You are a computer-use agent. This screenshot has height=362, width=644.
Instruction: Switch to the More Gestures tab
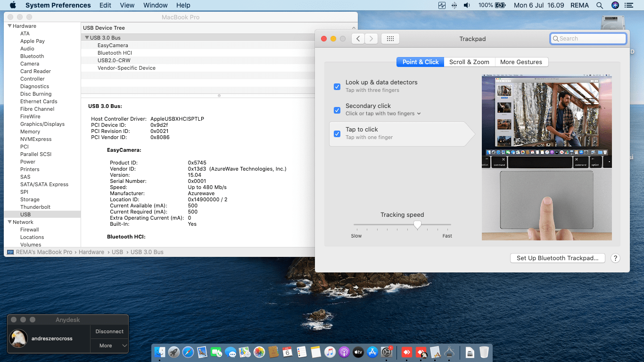(521, 62)
